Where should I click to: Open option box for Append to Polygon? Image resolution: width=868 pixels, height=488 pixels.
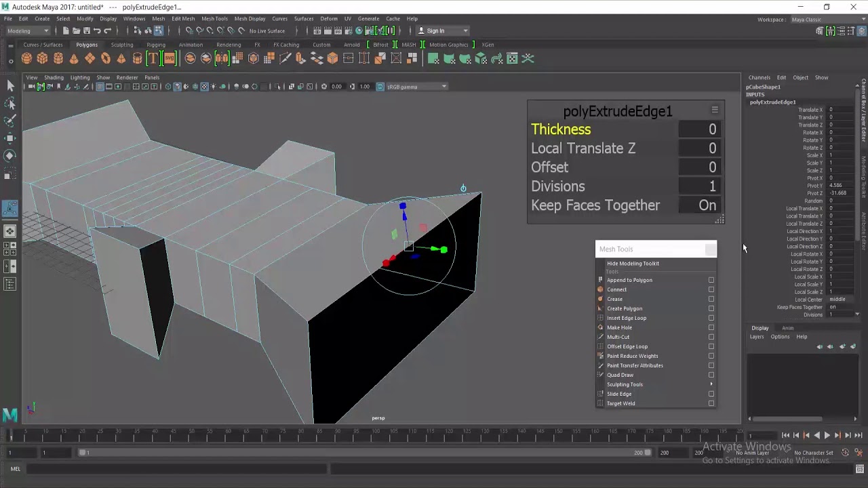711,280
